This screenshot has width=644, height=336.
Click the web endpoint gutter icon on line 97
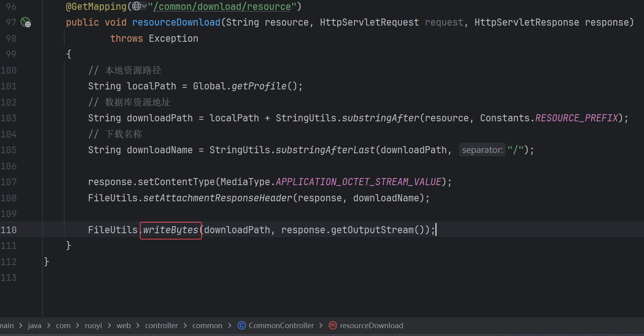coord(26,22)
